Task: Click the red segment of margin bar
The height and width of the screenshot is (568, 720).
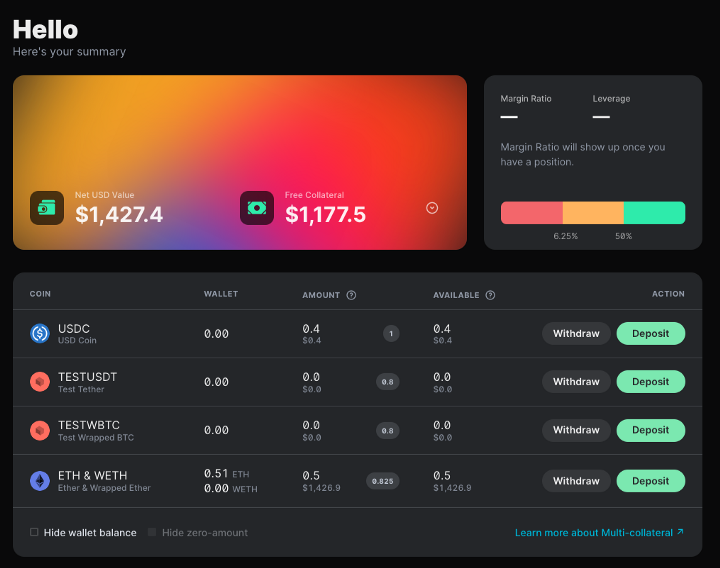Action: [x=532, y=213]
